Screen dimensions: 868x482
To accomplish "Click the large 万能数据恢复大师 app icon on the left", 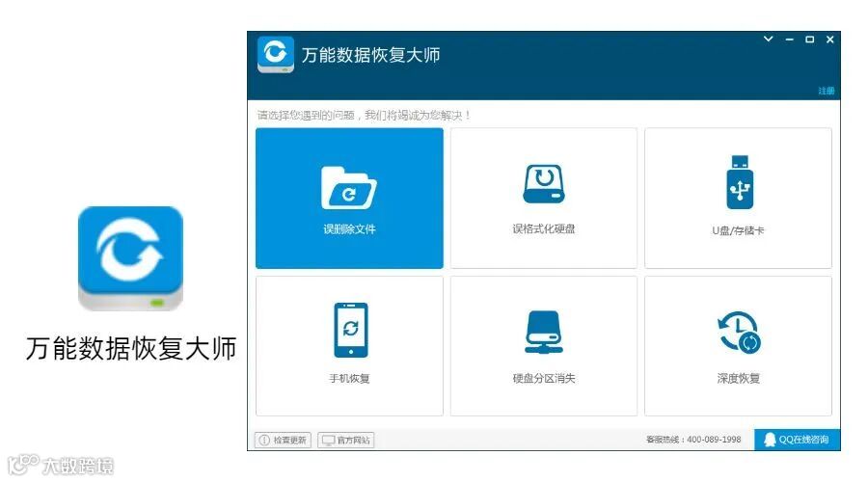I will tap(130, 258).
